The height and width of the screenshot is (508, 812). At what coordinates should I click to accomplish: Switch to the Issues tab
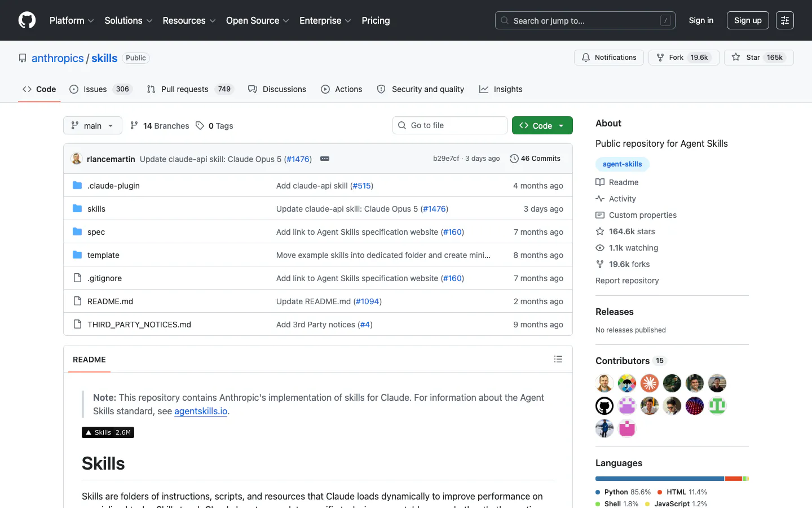(100, 89)
